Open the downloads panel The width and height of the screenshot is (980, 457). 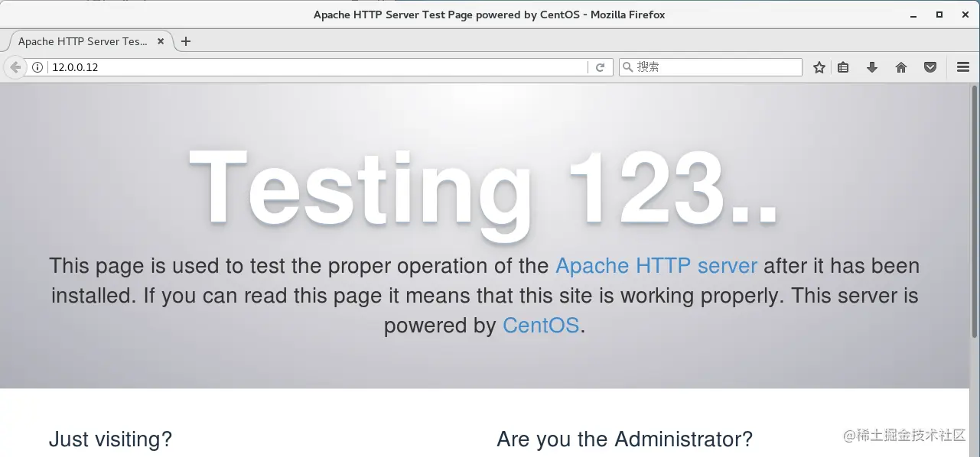(x=872, y=67)
